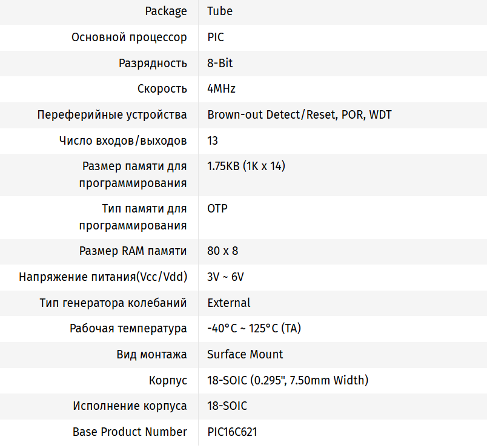Image resolution: width=487 pixels, height=448 pixels.
Task: Click the 'Тип генератора колебаний' label
Action: (113, 303)
